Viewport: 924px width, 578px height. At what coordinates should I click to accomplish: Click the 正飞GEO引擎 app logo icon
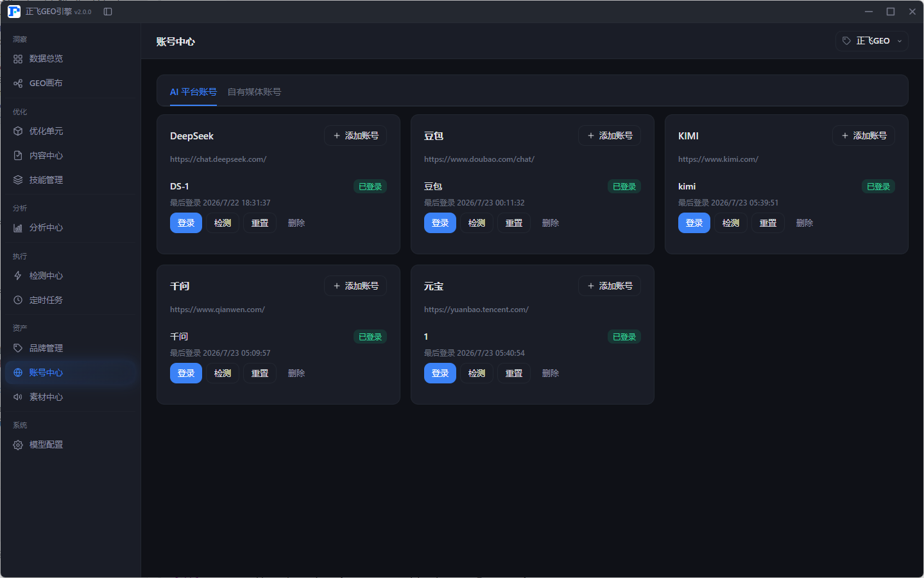pyautogui.click(x=14, y=12)
